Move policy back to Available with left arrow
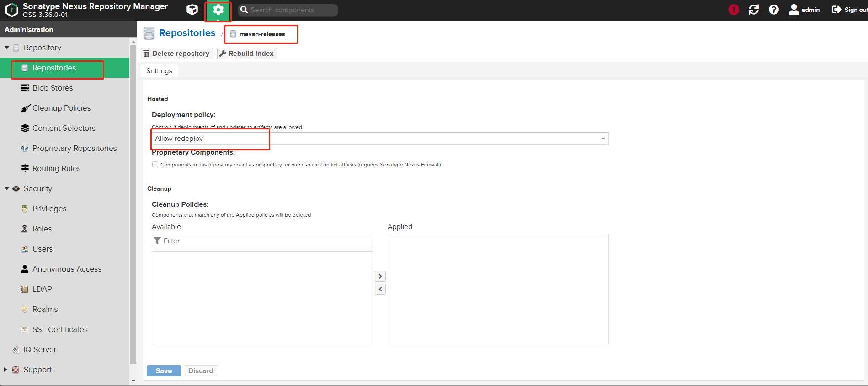Viewport: 868px width, 386px height. pos(380,289)
